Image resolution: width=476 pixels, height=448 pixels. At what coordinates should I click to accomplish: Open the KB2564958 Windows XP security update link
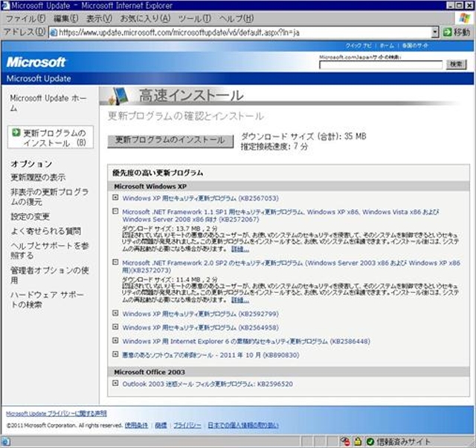tap(200, 327)
